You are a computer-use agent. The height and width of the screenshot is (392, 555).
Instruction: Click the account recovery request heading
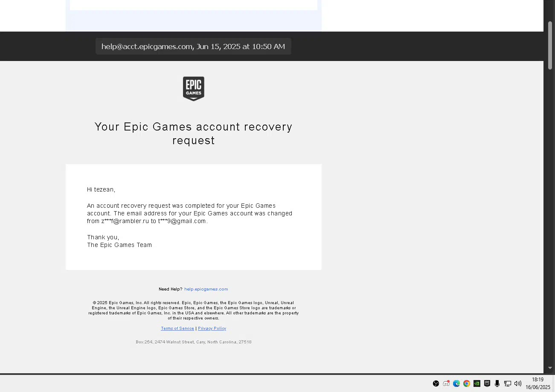pyautogui.click(x=193, y=134)
